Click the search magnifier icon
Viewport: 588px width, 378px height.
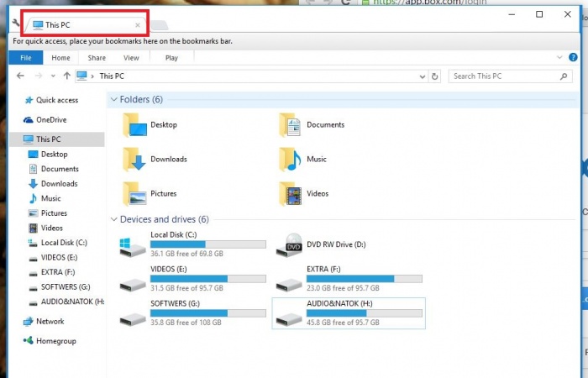[564, 76]
